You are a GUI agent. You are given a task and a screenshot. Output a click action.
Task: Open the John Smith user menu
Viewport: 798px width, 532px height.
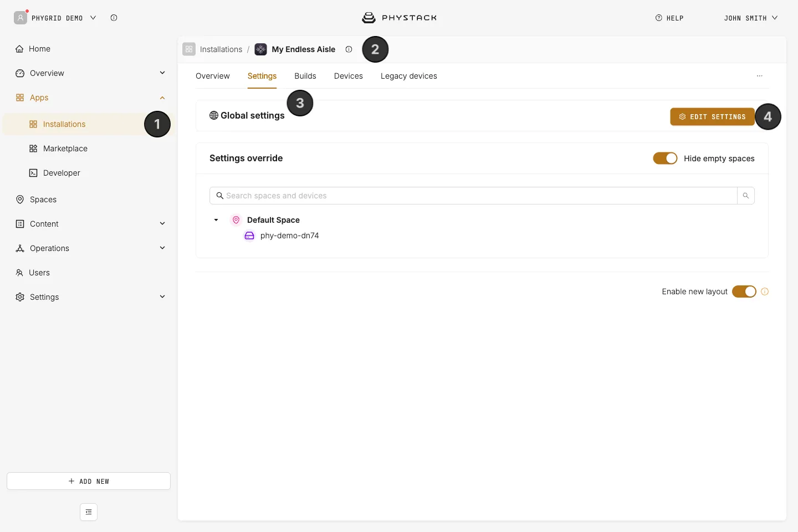(x=750, y=18)
